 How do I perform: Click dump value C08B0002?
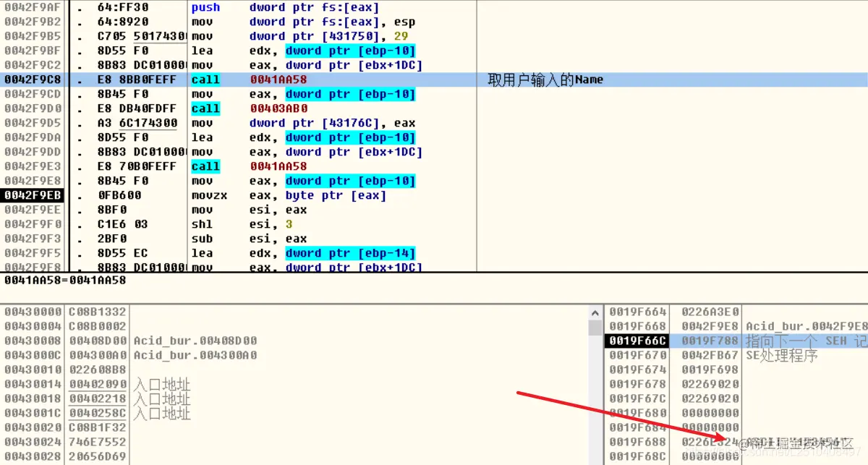(x=98, y=326)
